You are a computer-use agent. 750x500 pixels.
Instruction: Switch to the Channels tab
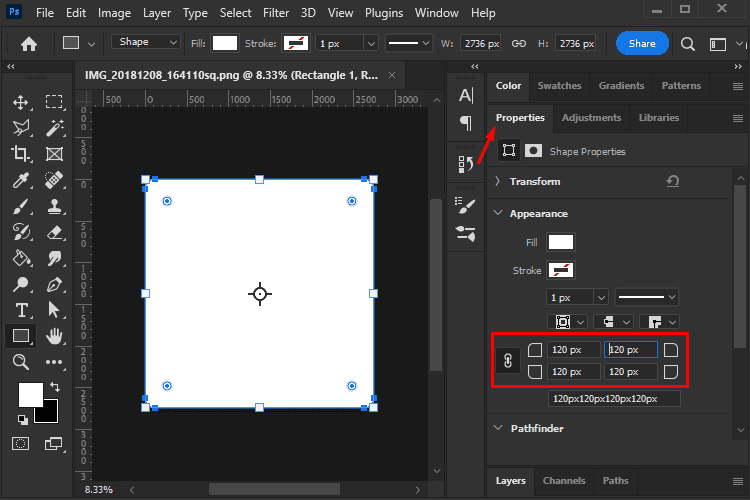564,481
